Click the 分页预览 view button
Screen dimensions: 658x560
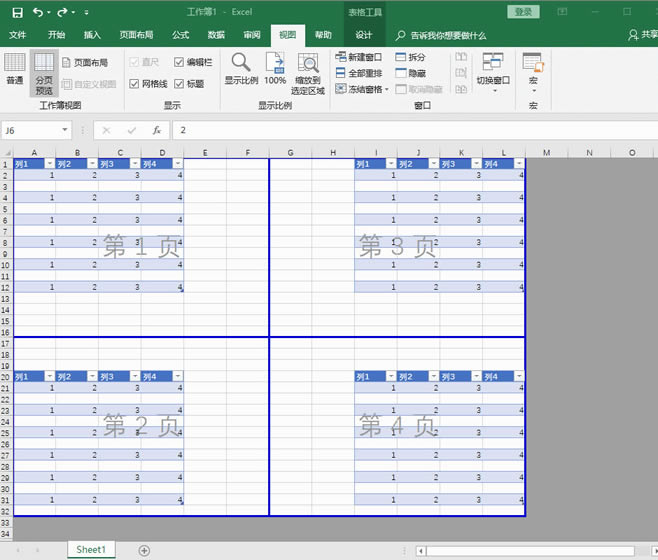pos(44,68)
